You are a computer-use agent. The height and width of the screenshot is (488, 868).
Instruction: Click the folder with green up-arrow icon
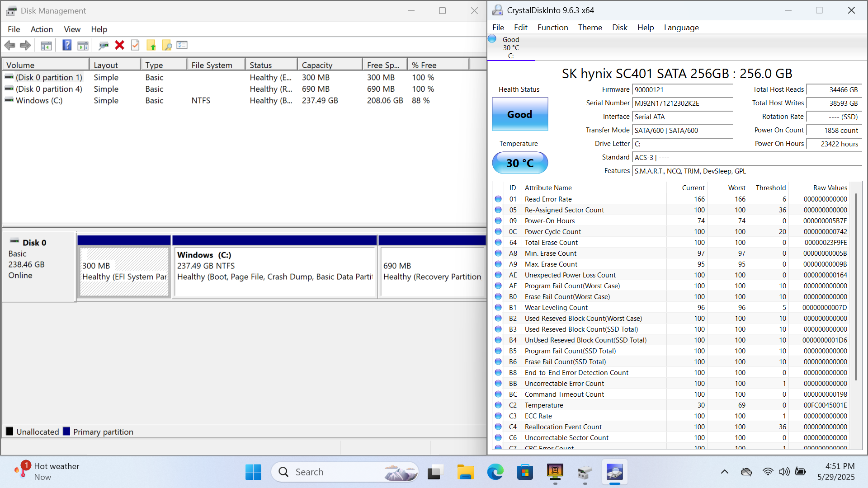point(151,45)
